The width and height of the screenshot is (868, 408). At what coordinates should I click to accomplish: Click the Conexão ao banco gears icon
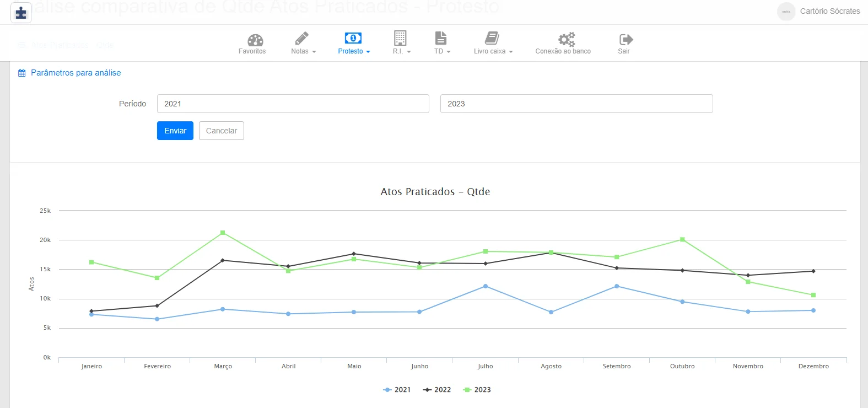567,39
